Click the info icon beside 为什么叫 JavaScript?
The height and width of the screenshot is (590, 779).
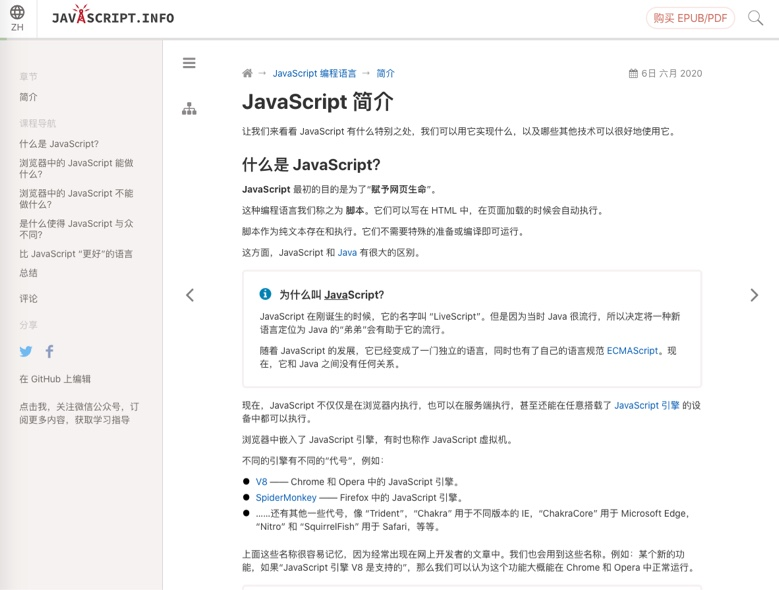(x=265, y=294)
